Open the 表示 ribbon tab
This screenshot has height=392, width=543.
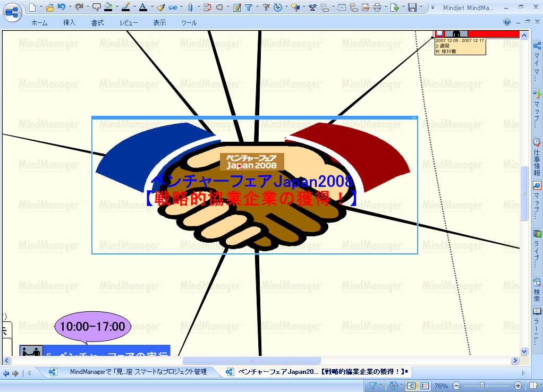[159, 23]
